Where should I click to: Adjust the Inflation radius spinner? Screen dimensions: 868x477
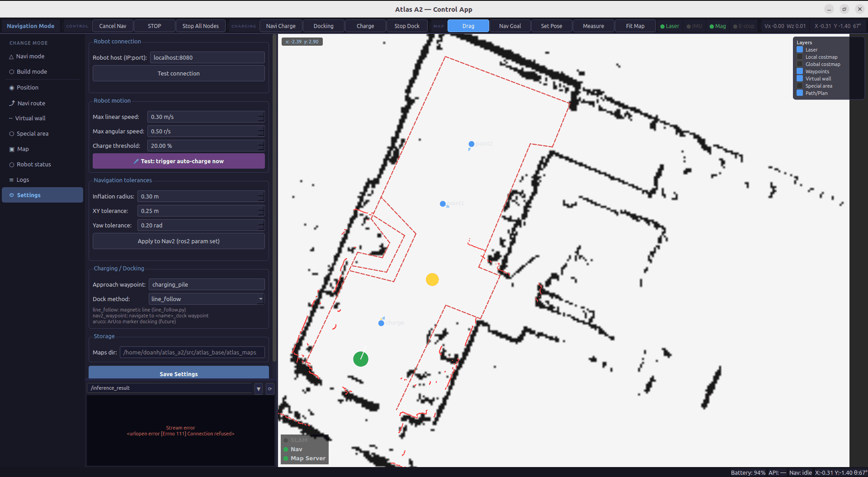(261, 197)
